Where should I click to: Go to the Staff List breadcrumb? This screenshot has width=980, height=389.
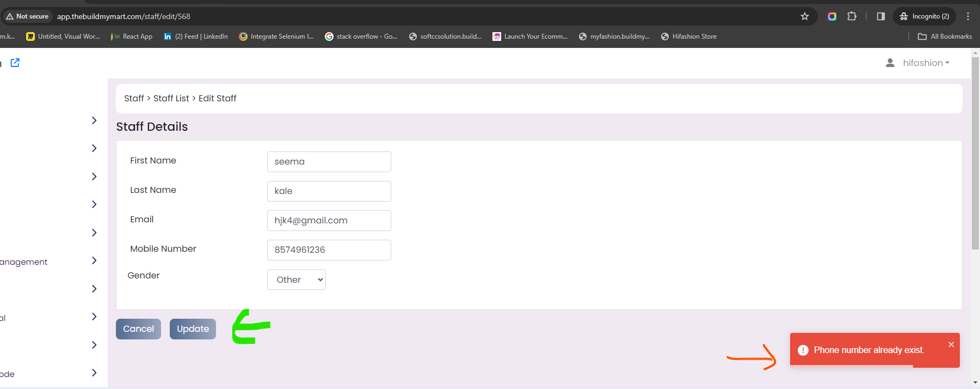click(171, 98)
